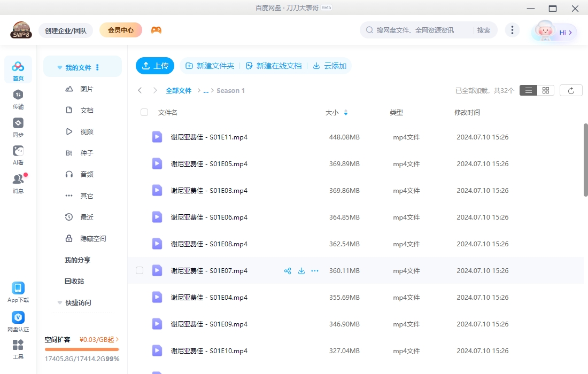Toggle the 大小 size sort arrow

tap(346, 113)
